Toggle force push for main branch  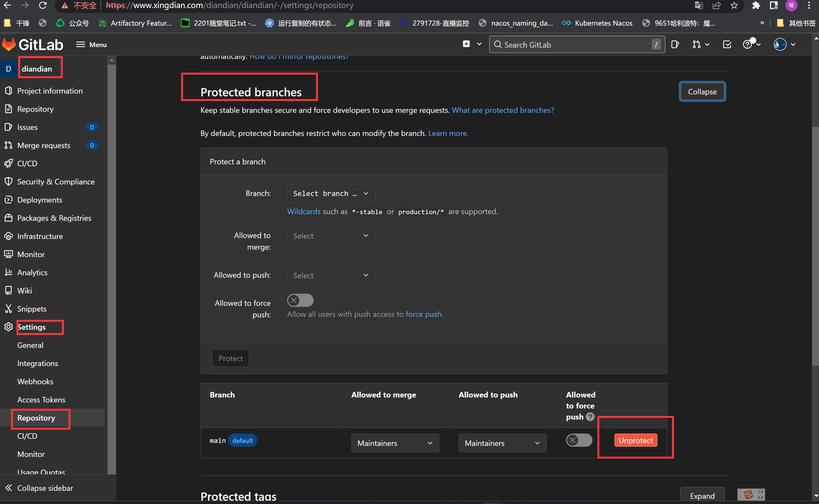tap(579, 440)
